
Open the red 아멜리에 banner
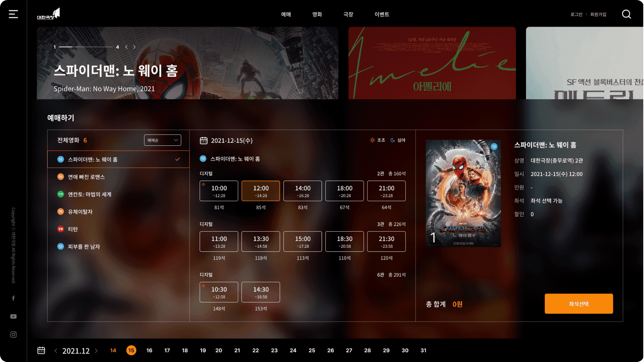tap(432, 63)
